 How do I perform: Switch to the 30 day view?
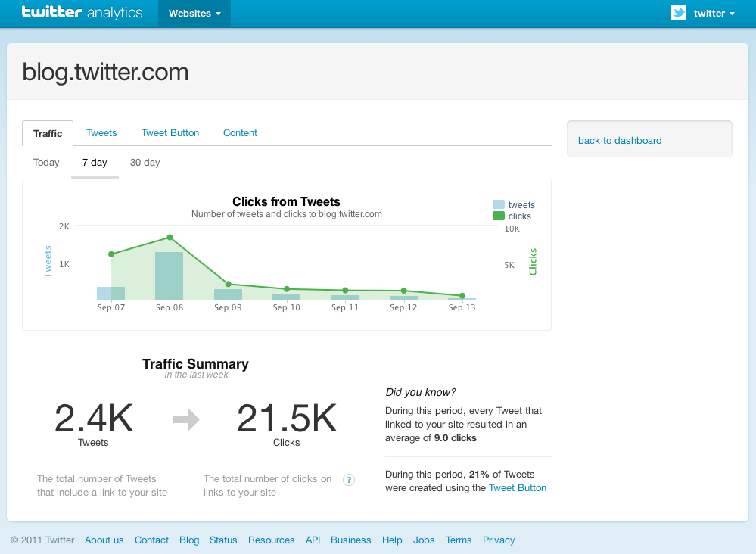click(x=145, y=163)
